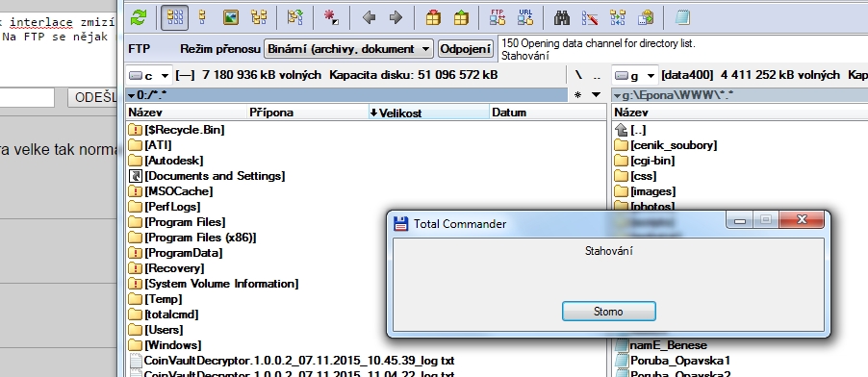The width and height of the screenshot is (868, 377).
Task: Click the up-arrow icon beside [..]
Action: tap(622, 130)
